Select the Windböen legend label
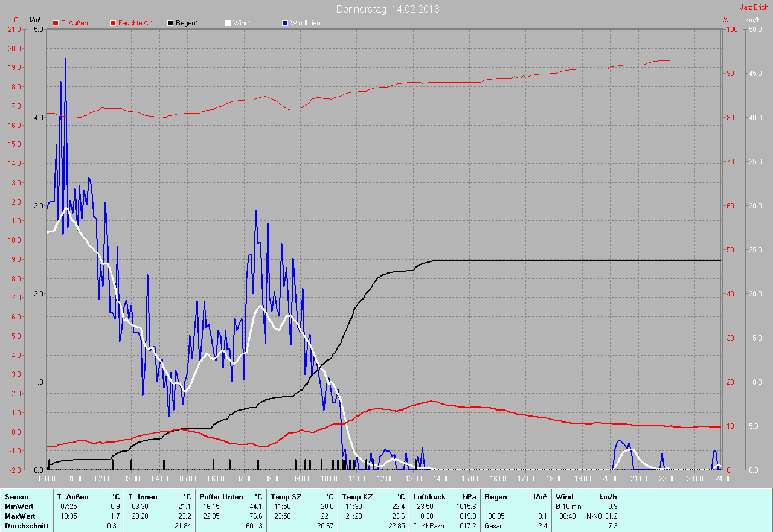Image resolution: width=773 pixels, height=532 pixels. click(x=305, y=23)
